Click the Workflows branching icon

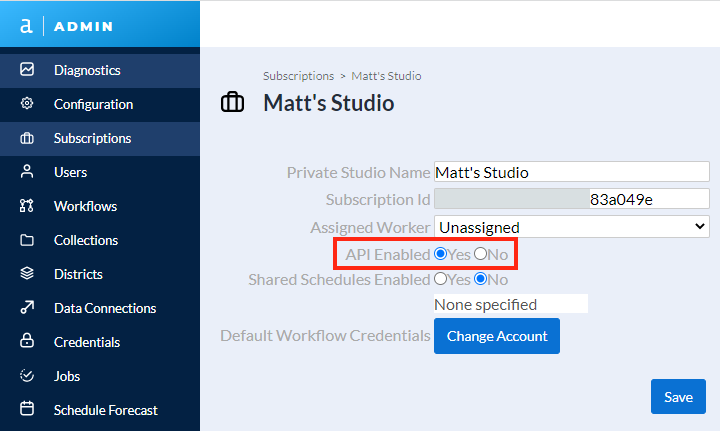coord(27,206)
